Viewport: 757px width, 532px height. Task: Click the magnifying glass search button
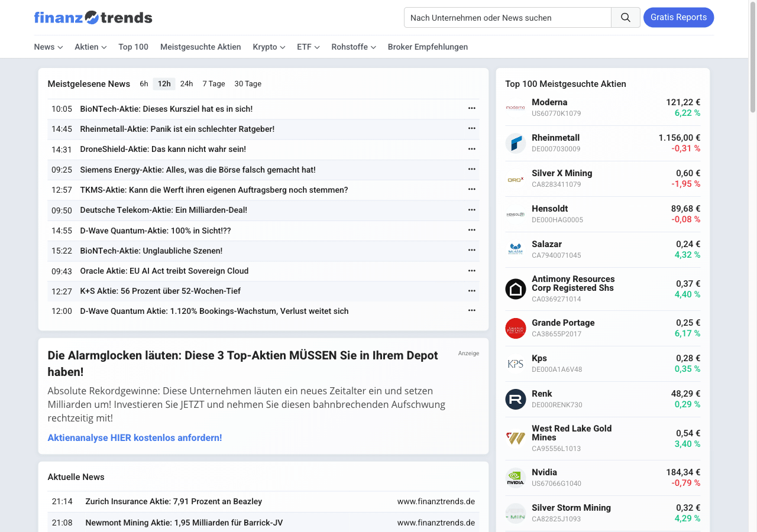pos(626,18)
